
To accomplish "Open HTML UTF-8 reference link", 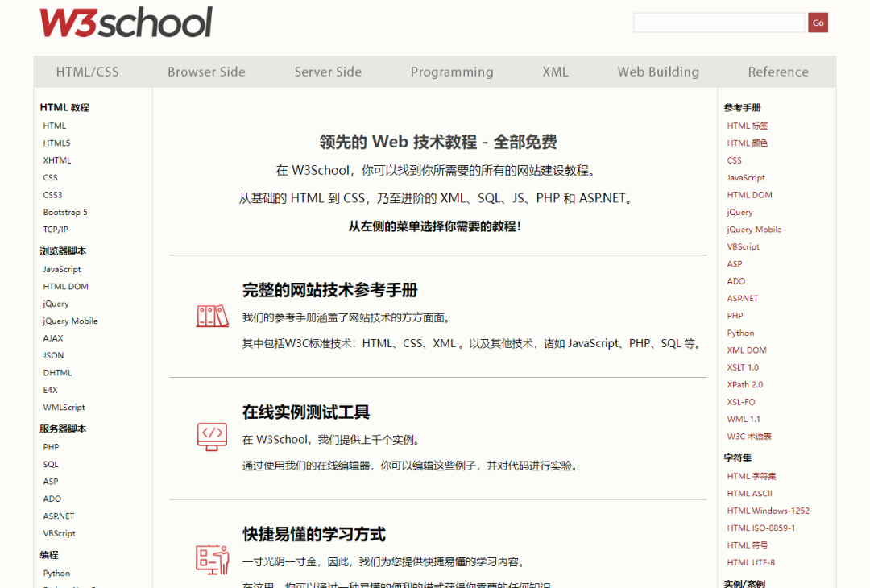I will pos(751,562).
